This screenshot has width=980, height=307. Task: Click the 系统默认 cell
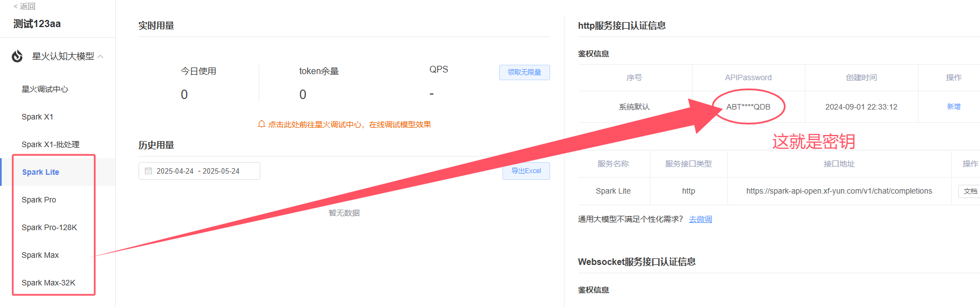[634, 107]
